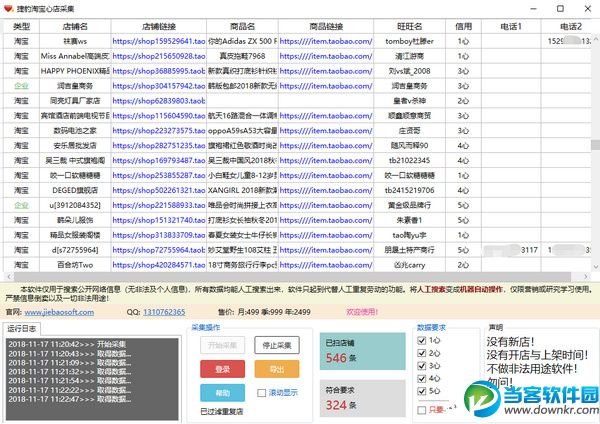Open help with the blue 帮助 button
The width and height of the screenshot is (600, 424).
click(x=222, y=393)
